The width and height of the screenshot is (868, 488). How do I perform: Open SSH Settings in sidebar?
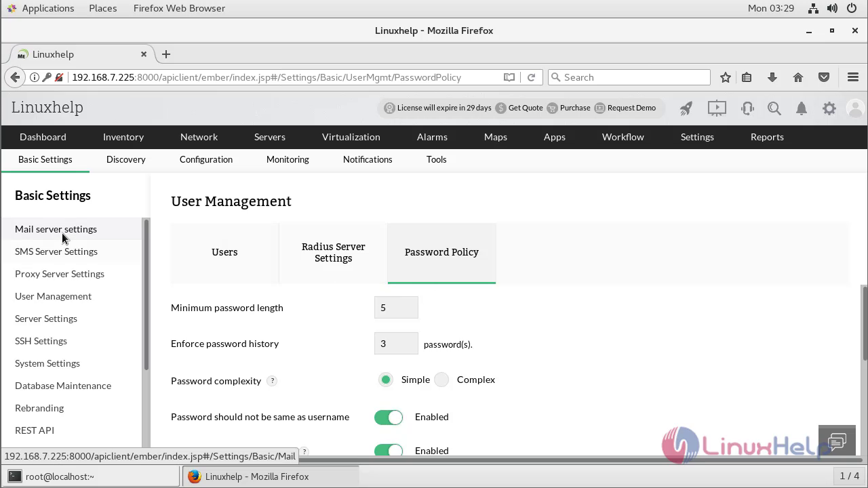(x=41, y=341)
